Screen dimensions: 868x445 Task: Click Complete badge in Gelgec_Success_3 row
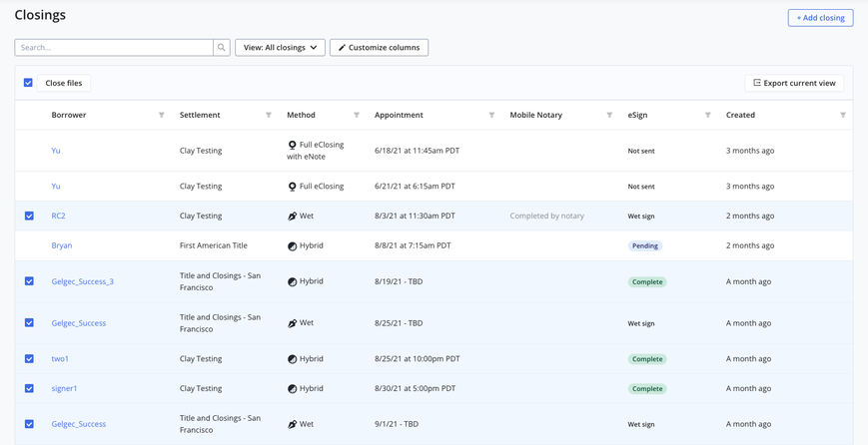(x=647, y=282)
